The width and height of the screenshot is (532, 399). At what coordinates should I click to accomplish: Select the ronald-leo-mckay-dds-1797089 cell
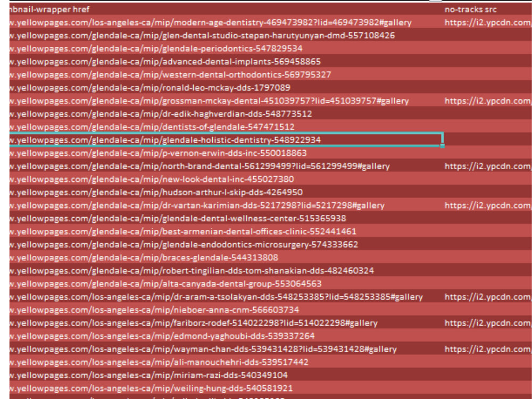[x=226, y=88]
